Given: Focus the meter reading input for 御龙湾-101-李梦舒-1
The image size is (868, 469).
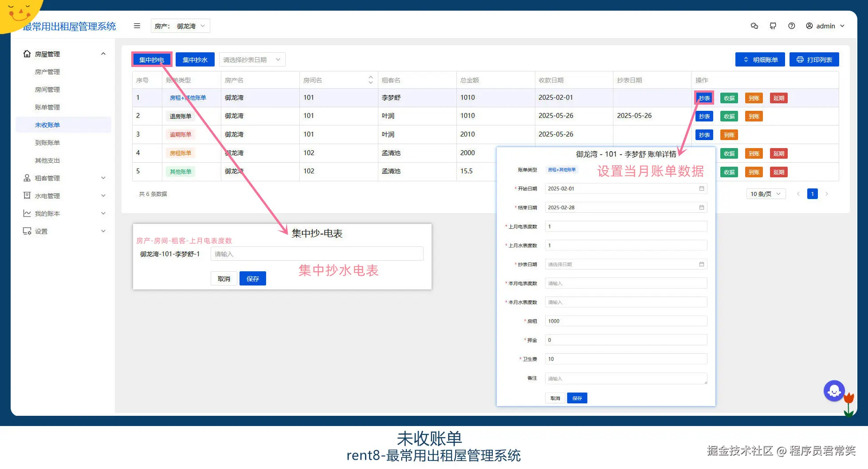Looking at the screenshot, I should [317, 254].
